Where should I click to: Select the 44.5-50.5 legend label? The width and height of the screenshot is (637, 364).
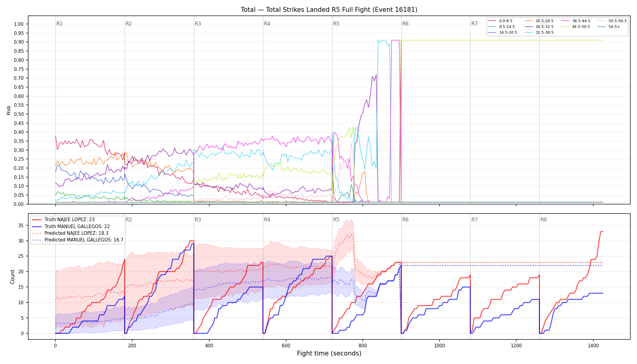point(581,27)
